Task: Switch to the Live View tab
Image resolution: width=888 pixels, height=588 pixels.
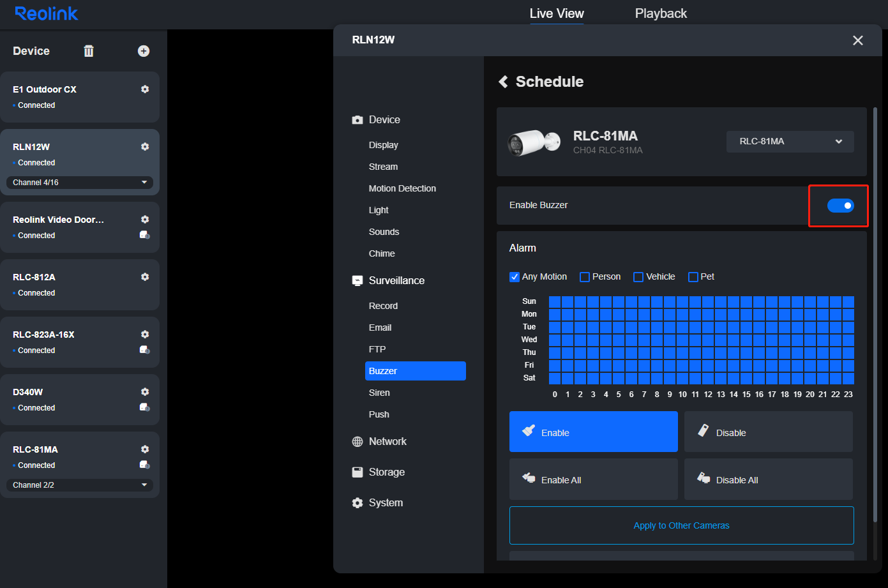Action: click(x=557, y=13)
